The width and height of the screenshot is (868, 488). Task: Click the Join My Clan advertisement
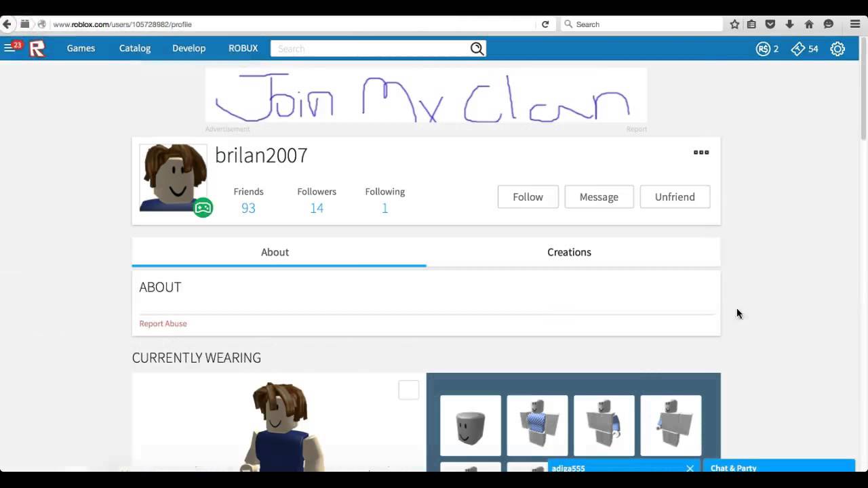point(426,95)
